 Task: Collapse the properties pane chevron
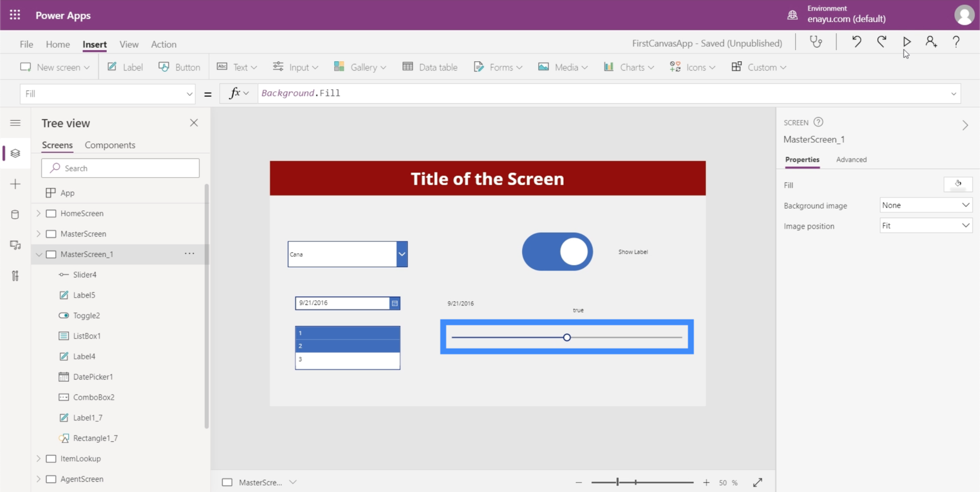pyautogui.click(x=965, y=125)
